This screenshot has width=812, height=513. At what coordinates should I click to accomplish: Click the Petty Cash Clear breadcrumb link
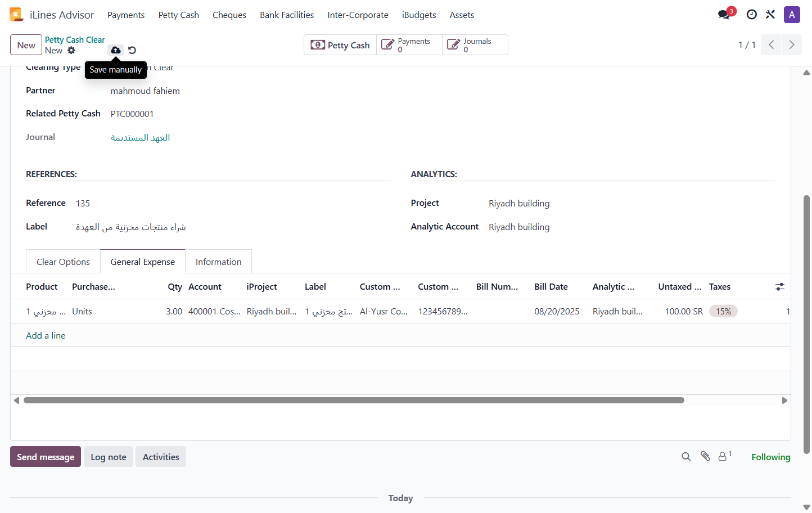[x=75, y=40]
